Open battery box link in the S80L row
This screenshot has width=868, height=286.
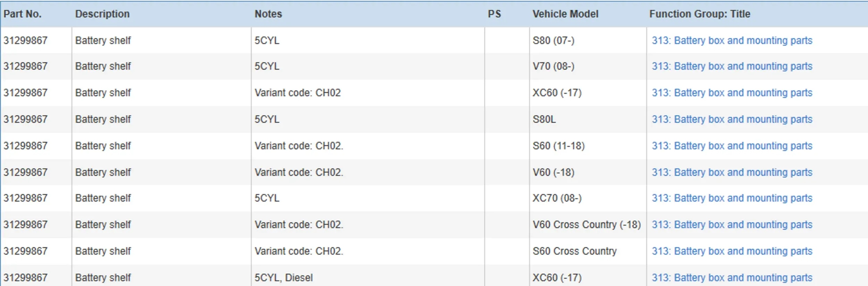click(x=732, y=119)
